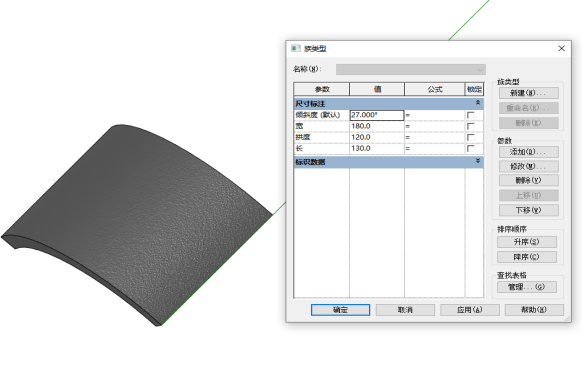Confirm with the 确定 button

(x=340, y=310)
